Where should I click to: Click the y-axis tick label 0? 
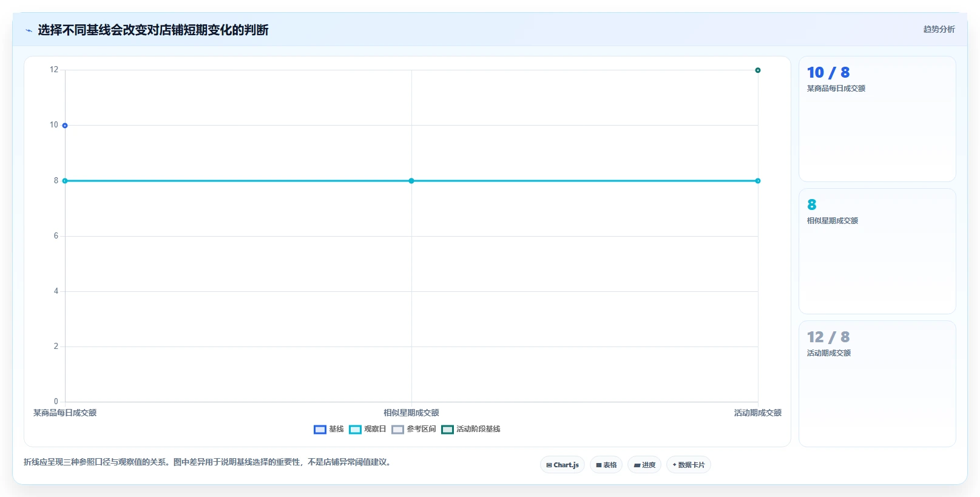click(56, 402)
